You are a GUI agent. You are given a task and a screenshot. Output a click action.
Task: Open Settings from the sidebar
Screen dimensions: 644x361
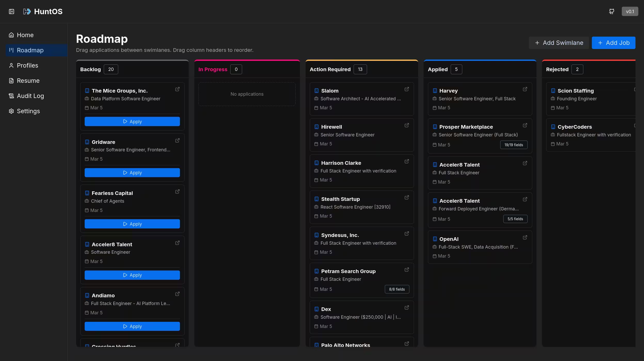click(28, 111)
